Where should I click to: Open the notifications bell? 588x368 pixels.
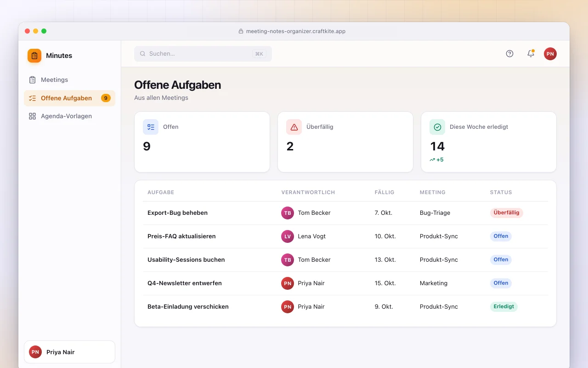(x=531, y=53)
